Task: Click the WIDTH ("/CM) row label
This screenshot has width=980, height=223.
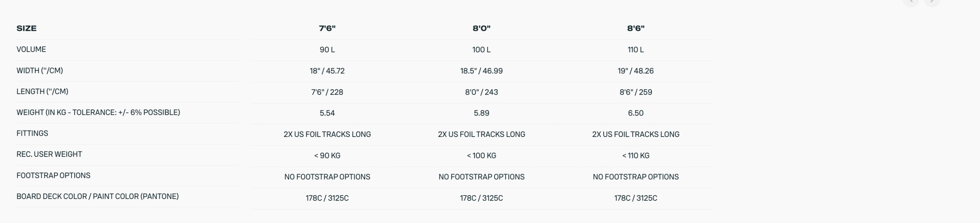Action: click(39, 71)
